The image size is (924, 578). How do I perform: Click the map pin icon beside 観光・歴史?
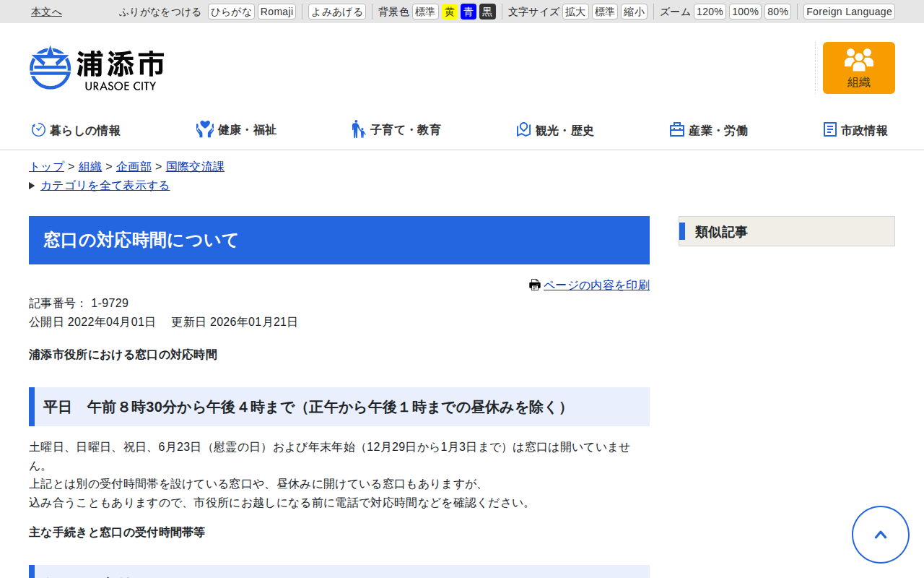(x=524, y=129)
